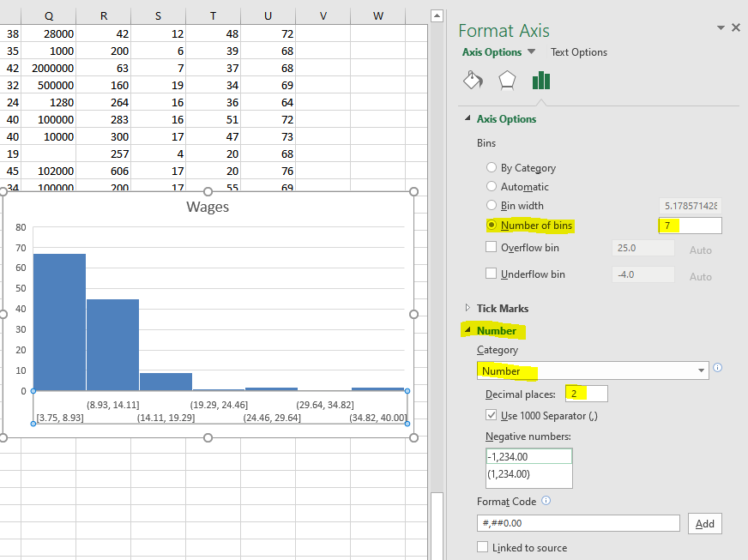Click the info icon next to Format Code

point(546,502)
